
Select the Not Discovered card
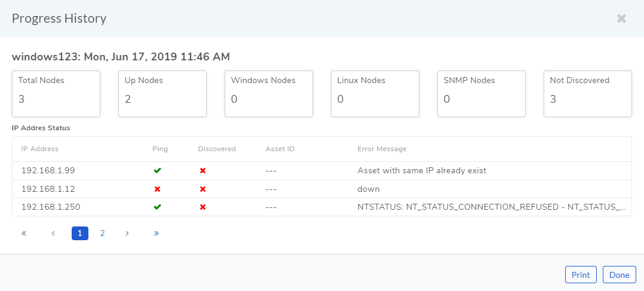click(588, 94)
